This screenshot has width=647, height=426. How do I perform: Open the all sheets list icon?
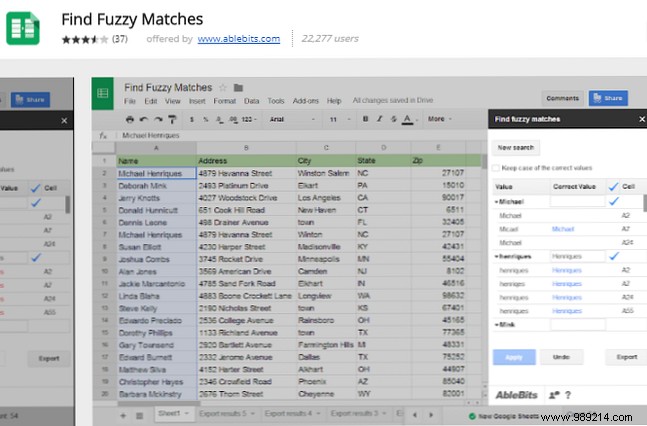(139, 415)
